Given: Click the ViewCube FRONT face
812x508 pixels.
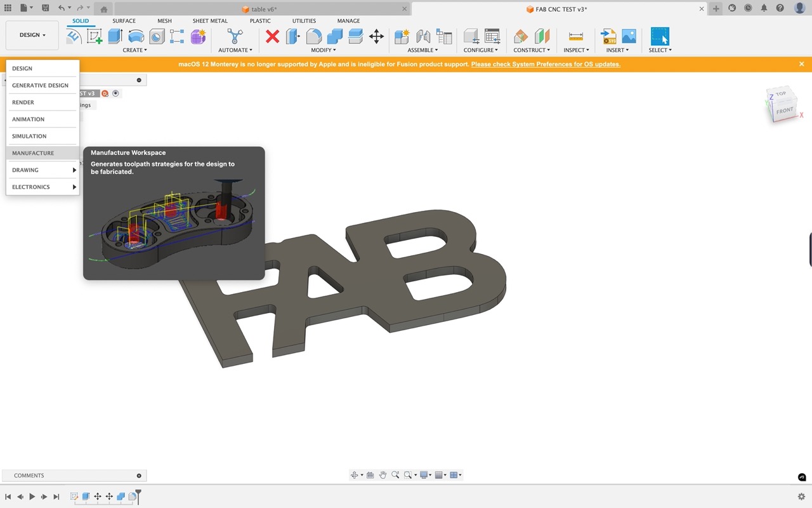Looking at the screenshot, I should (x=785, y=110).
